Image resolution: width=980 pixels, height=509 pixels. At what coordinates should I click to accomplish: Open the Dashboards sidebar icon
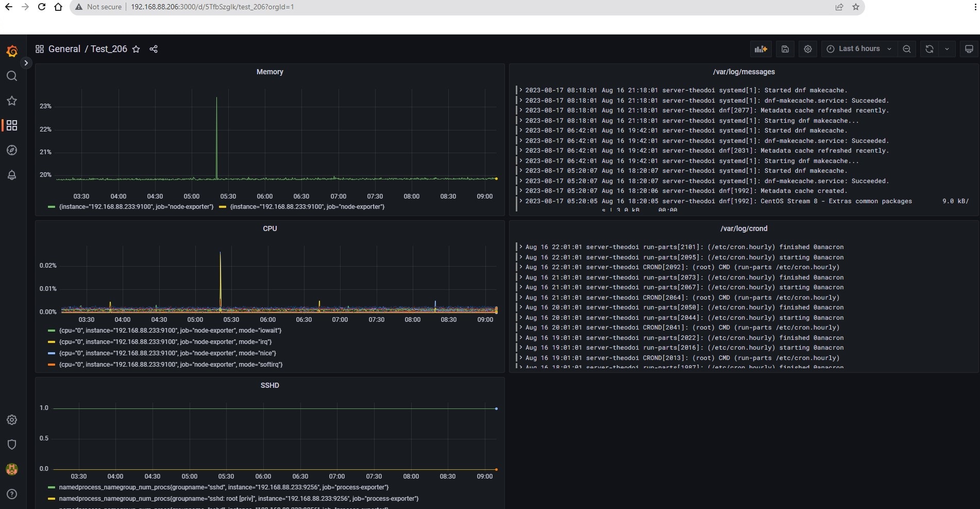[x=12, y=125]
